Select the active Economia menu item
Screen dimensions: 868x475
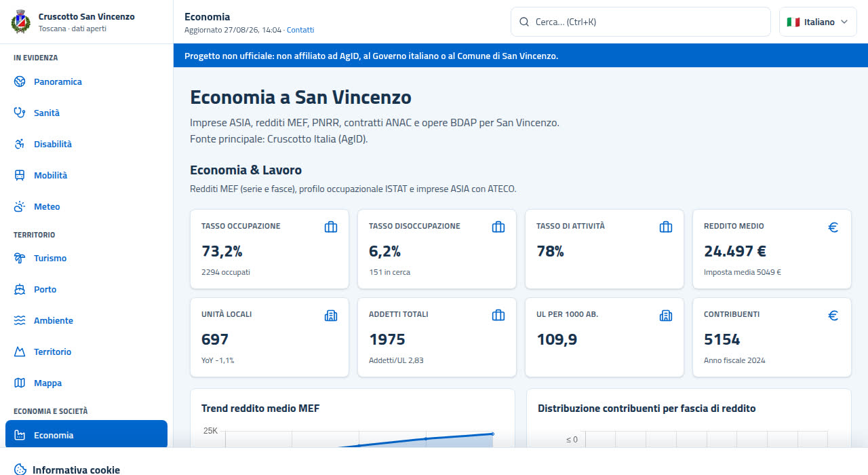tap(86, 435)
